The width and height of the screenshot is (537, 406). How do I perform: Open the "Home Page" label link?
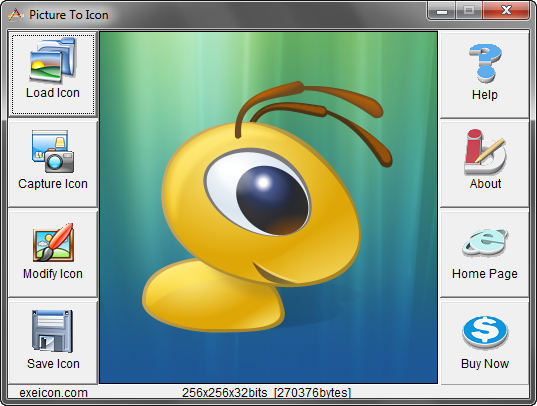click(x=485, y=274)
